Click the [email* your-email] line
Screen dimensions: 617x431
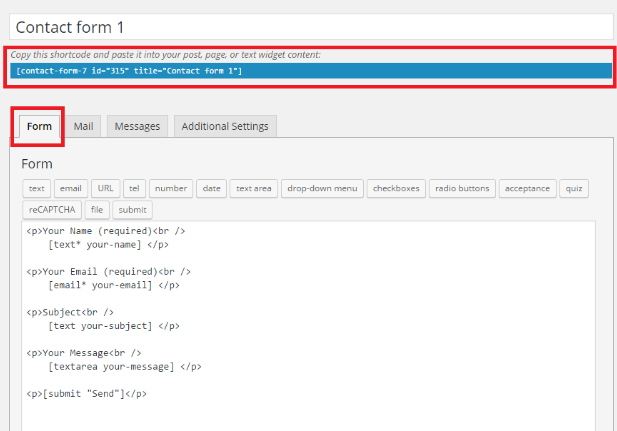114,285
